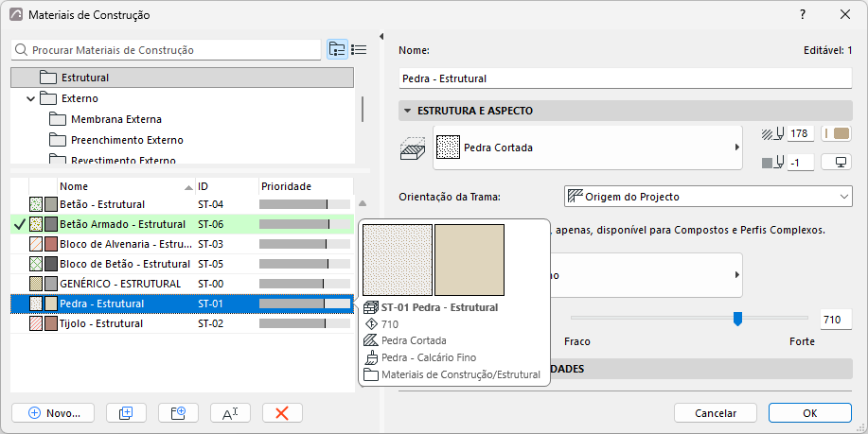
Task: Click hatch icon of Bloco de Betão
Action: (x=36, y=264)
